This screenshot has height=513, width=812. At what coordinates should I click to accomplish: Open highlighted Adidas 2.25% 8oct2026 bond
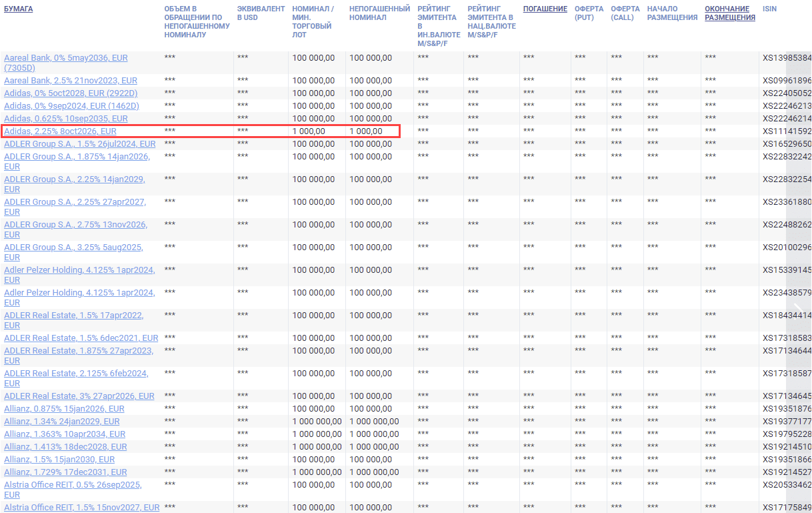60,131
